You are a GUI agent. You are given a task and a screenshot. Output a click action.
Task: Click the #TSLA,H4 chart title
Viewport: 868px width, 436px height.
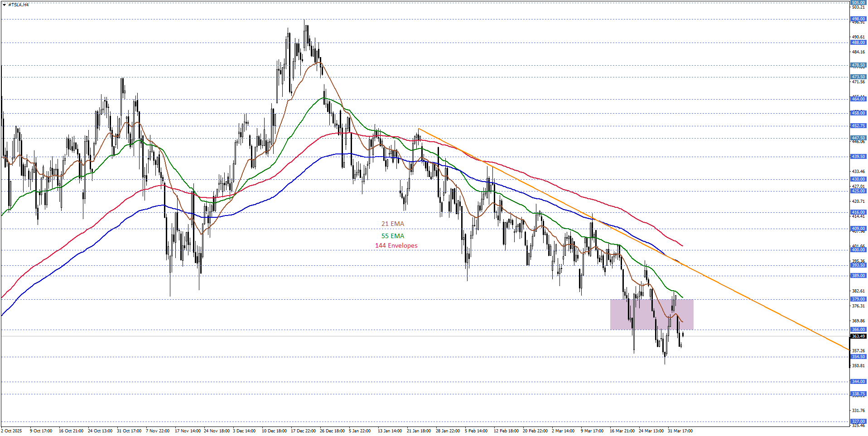pyautogui.click(x=19, y=5)
